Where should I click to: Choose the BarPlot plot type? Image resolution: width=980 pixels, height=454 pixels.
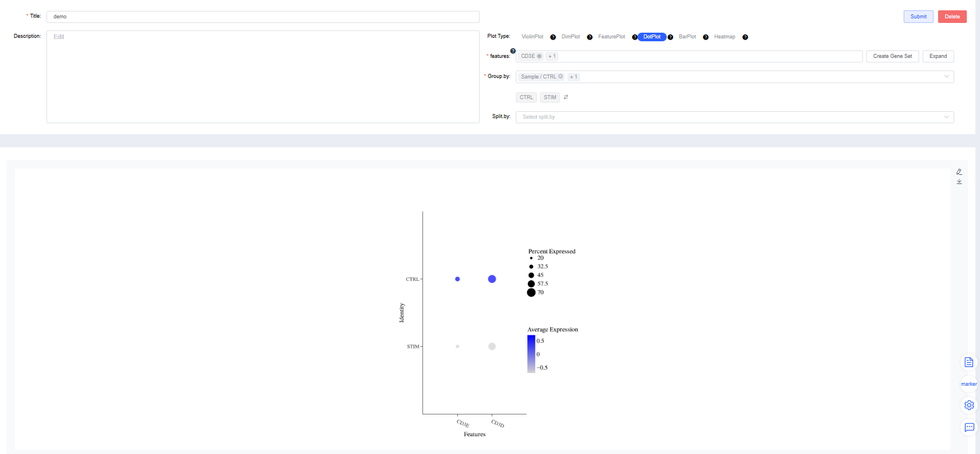(687, 37)
